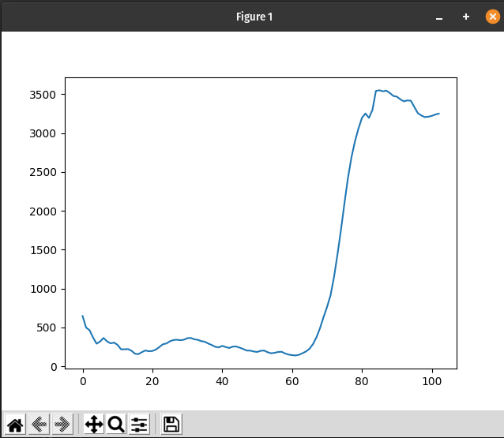Screen dimensions: 504x438
Task: Maximize the Figure 1 window
Action: 466,17
